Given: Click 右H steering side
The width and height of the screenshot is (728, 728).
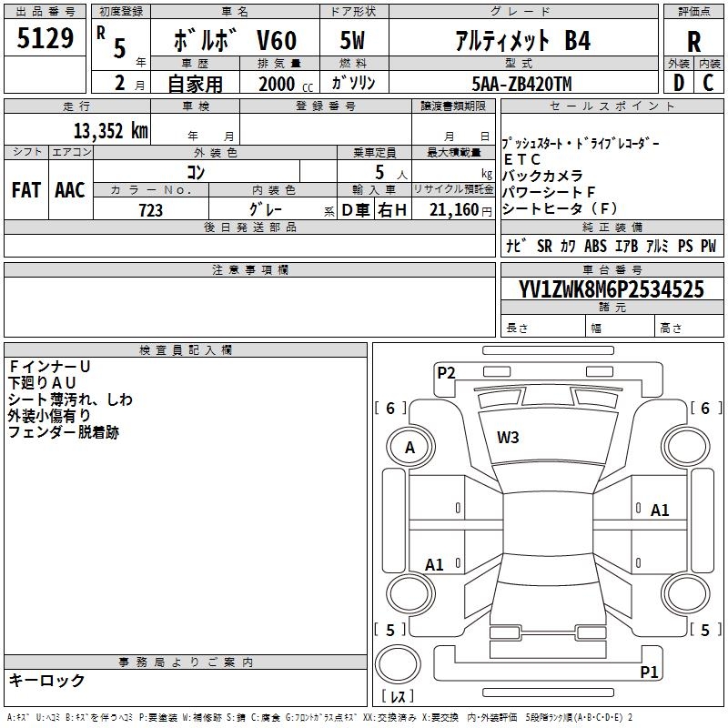Looking at the screenshot, I should (392, 210).
